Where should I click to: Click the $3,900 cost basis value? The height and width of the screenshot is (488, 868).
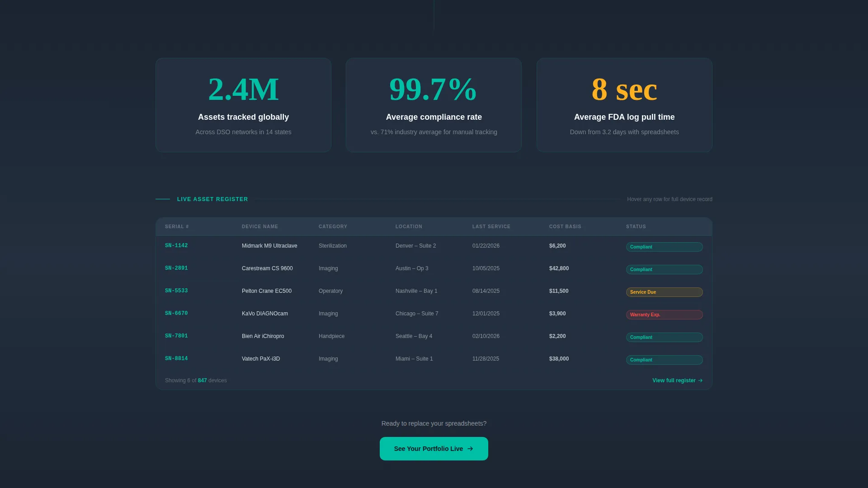point(557,314)
